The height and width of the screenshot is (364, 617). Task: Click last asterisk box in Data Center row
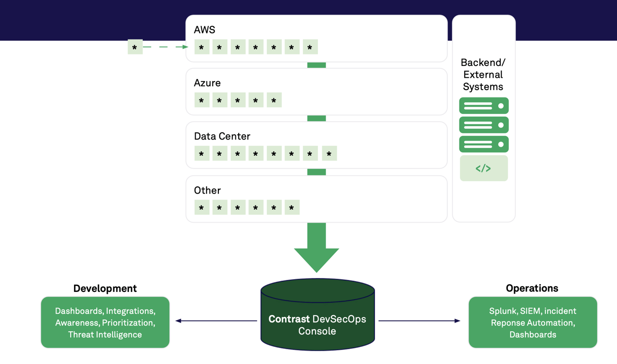pyautogui.click(x=329, y=153)
